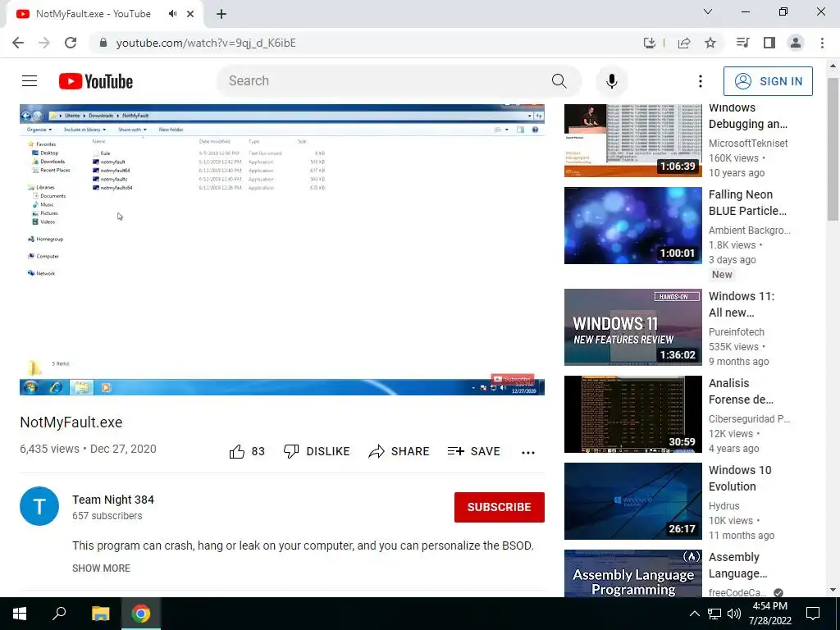The width and height of the screenshot is (840, 630).
Task: View site info via lock icon
Action: [103, 43]
